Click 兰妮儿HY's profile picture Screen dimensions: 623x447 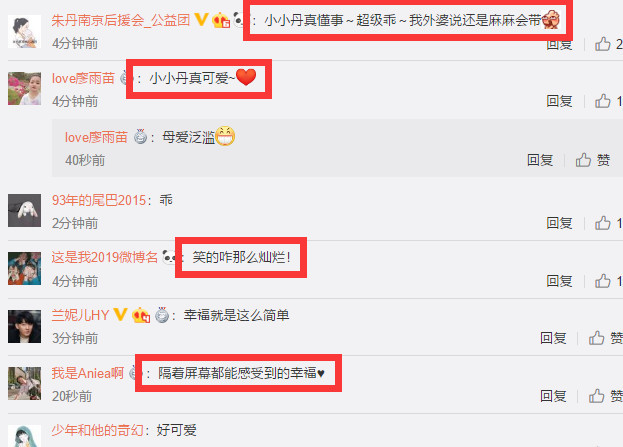point(25,327)
